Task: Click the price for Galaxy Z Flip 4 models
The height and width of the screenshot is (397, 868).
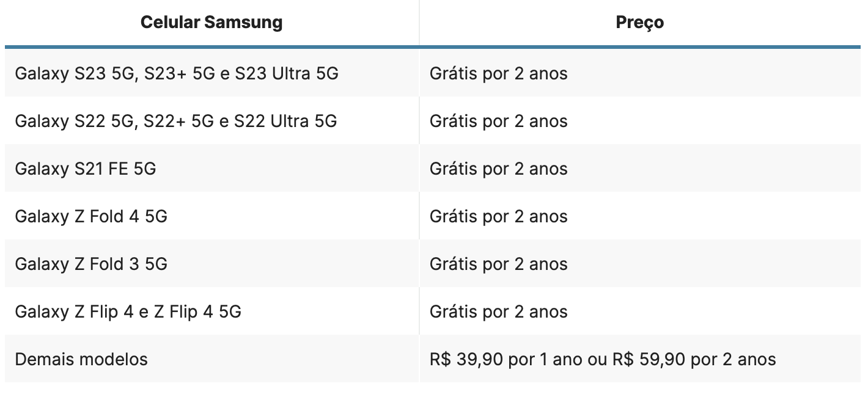Action: 499,311
